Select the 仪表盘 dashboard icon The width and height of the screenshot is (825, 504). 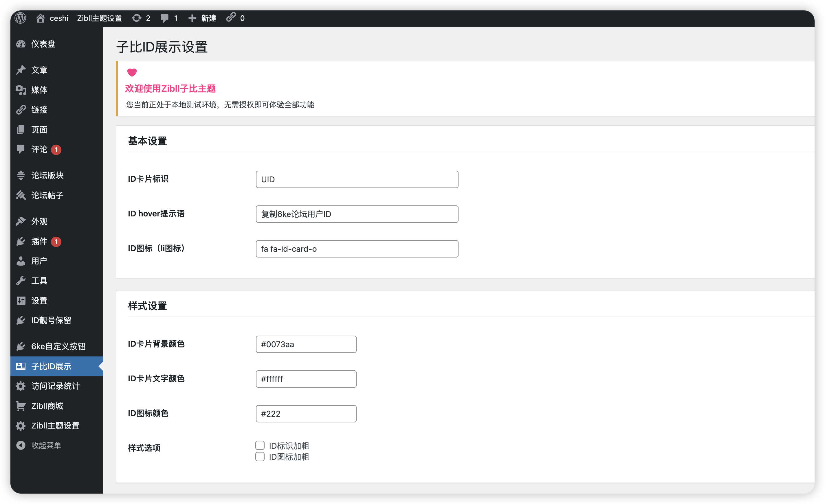coord(21,43)
